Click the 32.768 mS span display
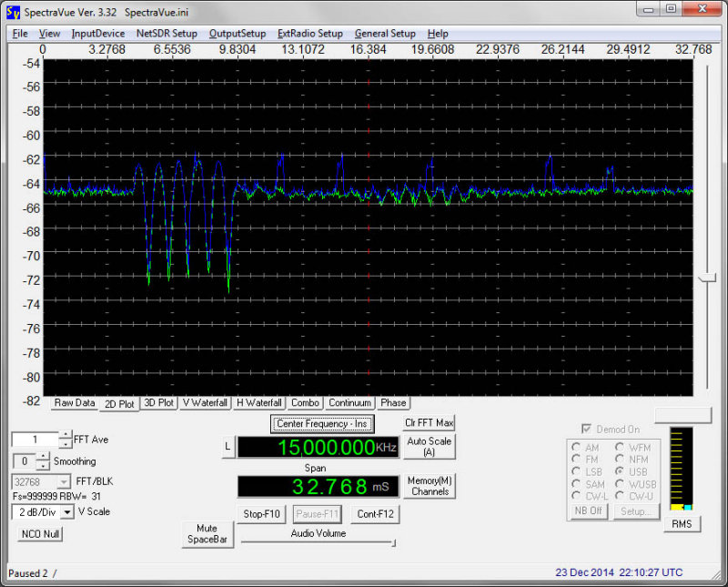This screenshot has height=587, width=728. [318, 486]
